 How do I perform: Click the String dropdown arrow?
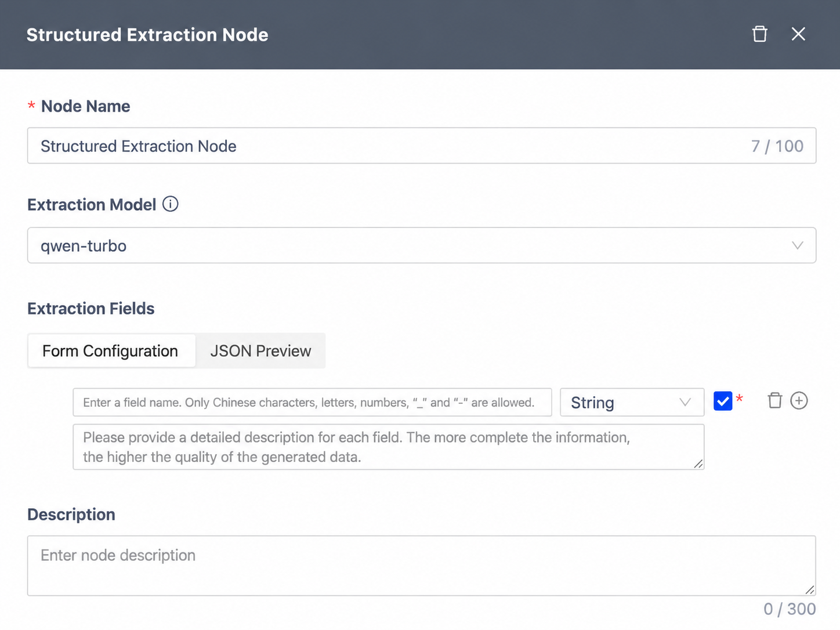pos(685,403)
